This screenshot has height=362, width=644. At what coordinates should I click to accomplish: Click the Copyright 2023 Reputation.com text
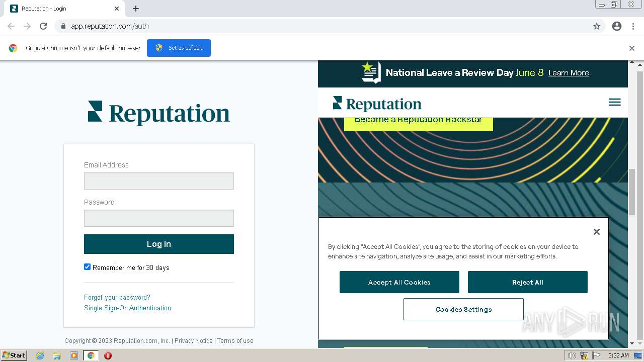click(117, 340)
